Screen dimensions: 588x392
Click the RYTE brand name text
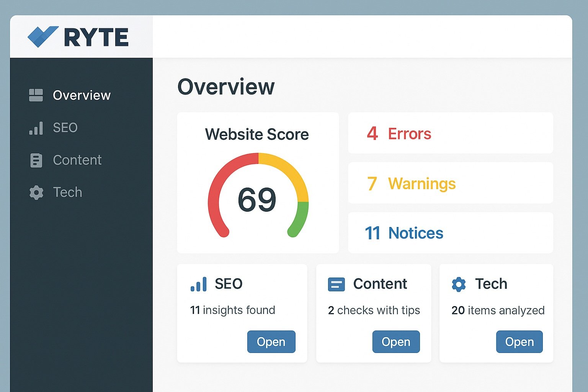[96, 38]
